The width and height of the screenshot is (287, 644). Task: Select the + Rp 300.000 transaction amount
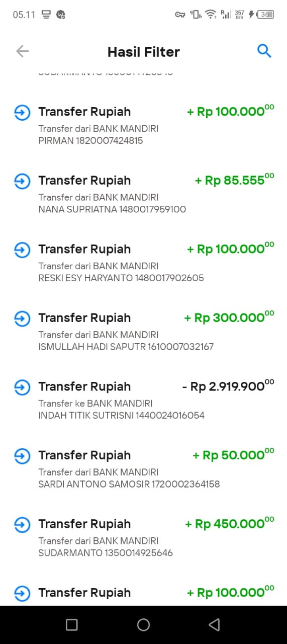pos(229,317)
